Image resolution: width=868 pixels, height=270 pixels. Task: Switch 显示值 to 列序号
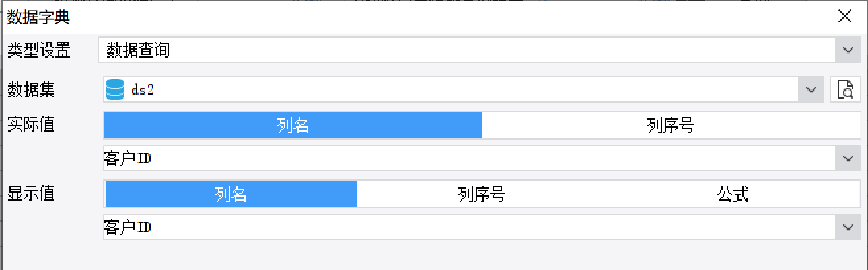point(482,194)
